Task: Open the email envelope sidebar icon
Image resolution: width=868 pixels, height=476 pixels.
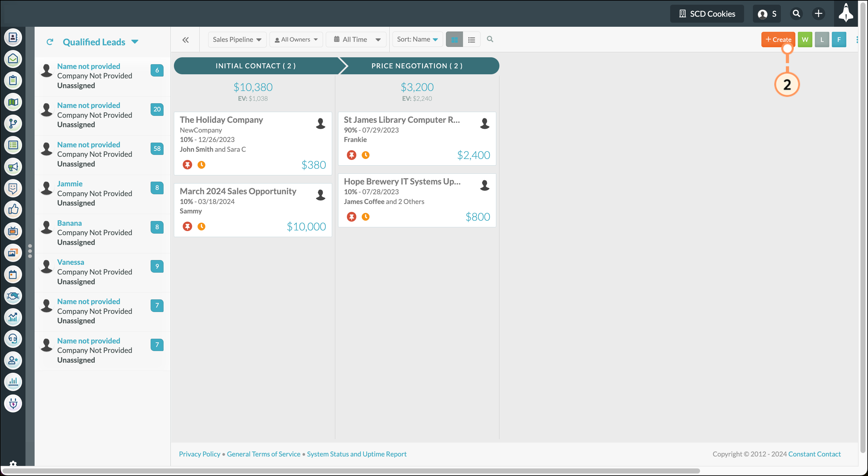Action: pos(13,59)
